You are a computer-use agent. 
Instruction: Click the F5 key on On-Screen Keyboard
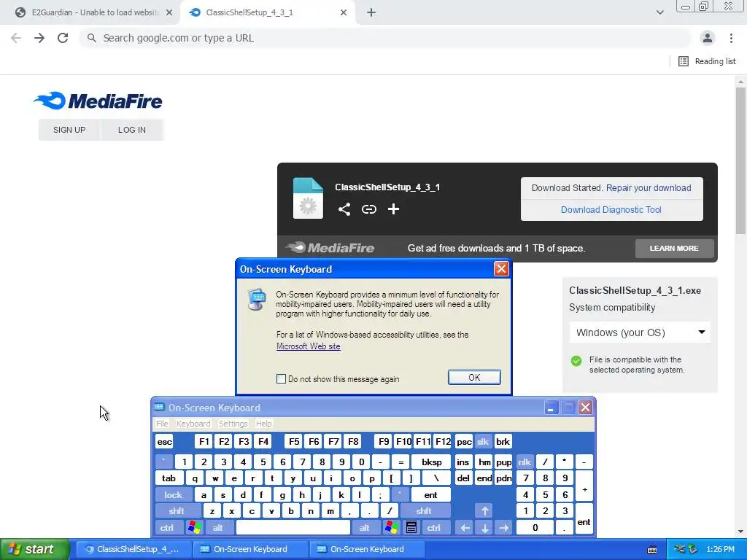tap(294, 441)
